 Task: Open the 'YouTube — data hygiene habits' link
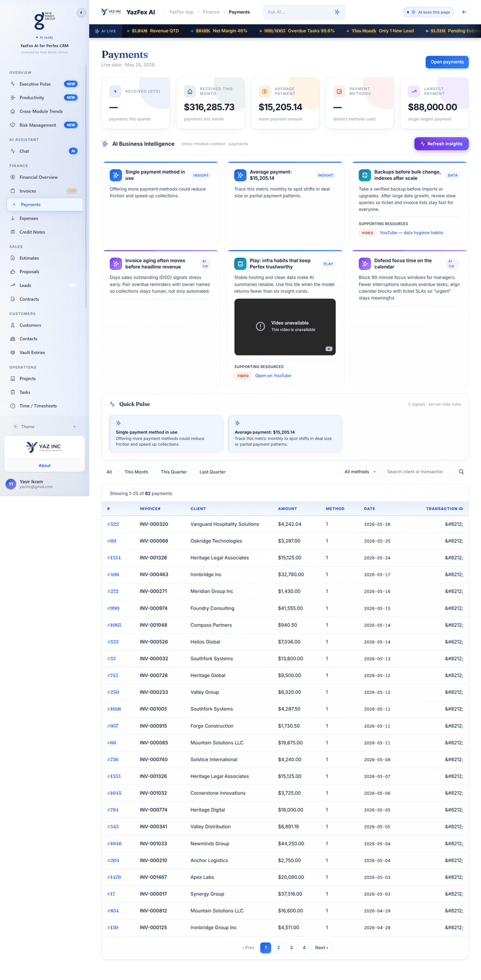[411, 233]
